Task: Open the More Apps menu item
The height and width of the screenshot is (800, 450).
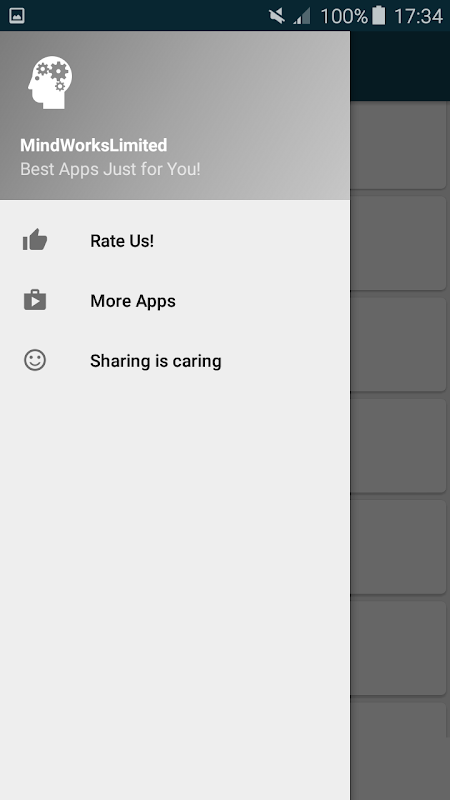Action: (x=175, y=301)
